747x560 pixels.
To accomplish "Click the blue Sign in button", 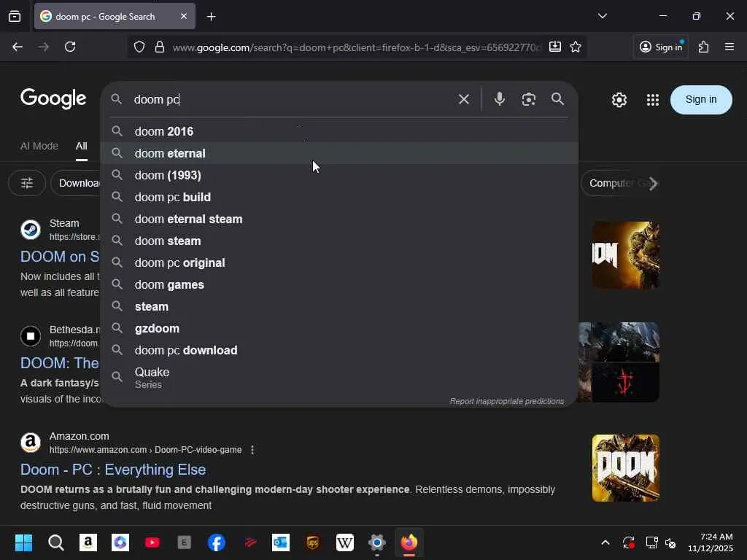I will click(701, 99).
